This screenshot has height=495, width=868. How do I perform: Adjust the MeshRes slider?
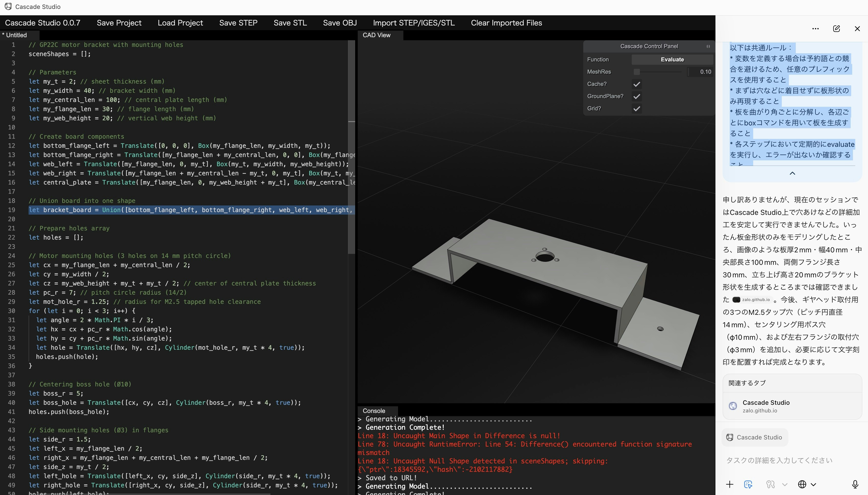(x=637, y=72)
